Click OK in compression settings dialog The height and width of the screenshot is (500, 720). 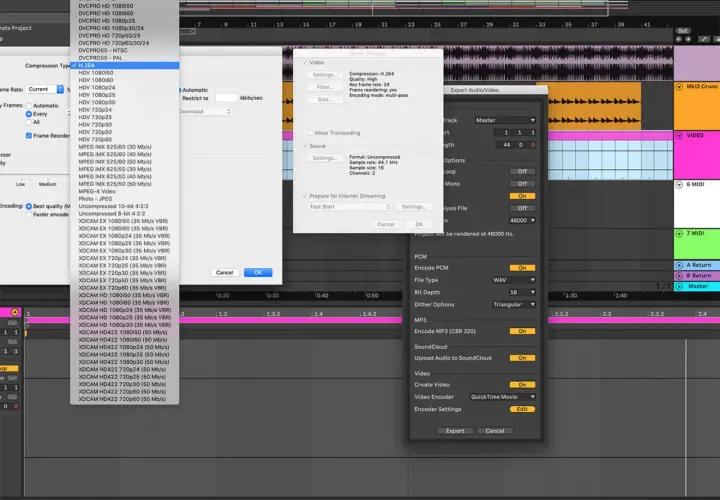pyautogui.click(x=258, y=272)
